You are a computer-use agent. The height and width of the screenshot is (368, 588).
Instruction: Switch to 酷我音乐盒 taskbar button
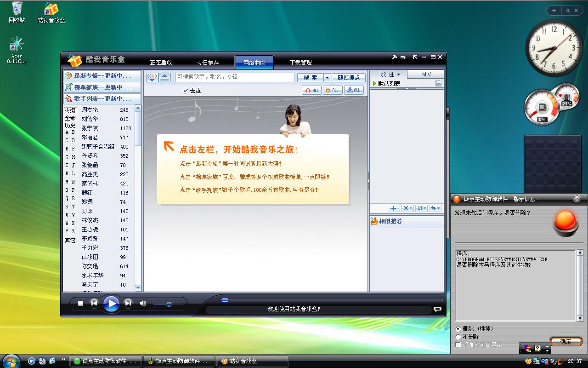[252, 361]
